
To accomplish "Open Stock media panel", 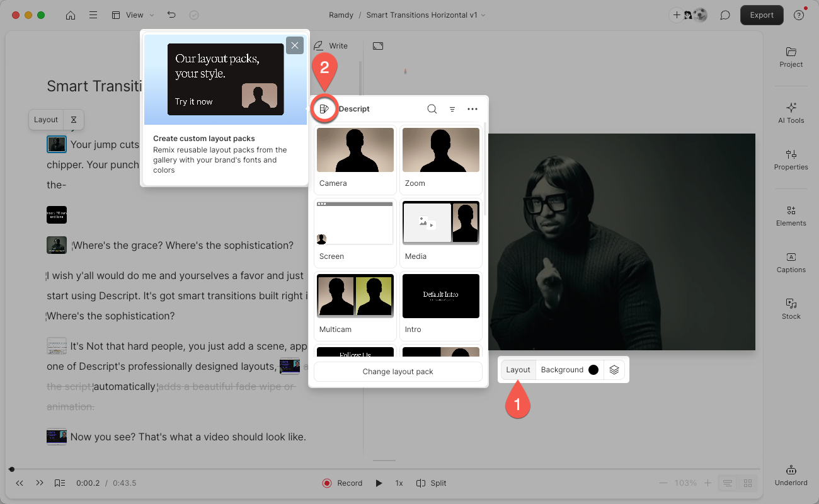I will tap(791, 309).
